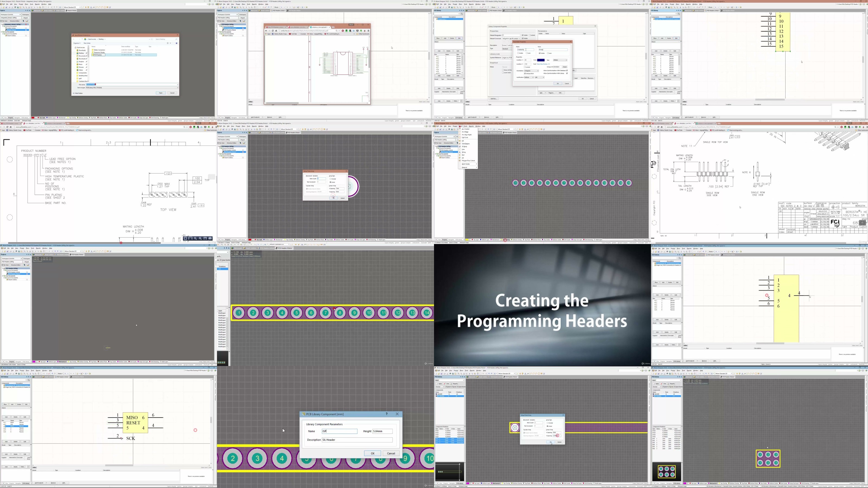868x488 pixels.
Task: Uncheck Allow Synchronization With Database
Action: (x=567, y=71)
